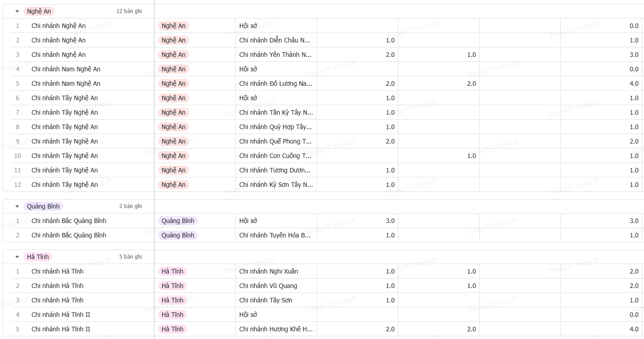644x339 pixels.
Task: Click the 5 bản ghi record count
Action: 130,257
